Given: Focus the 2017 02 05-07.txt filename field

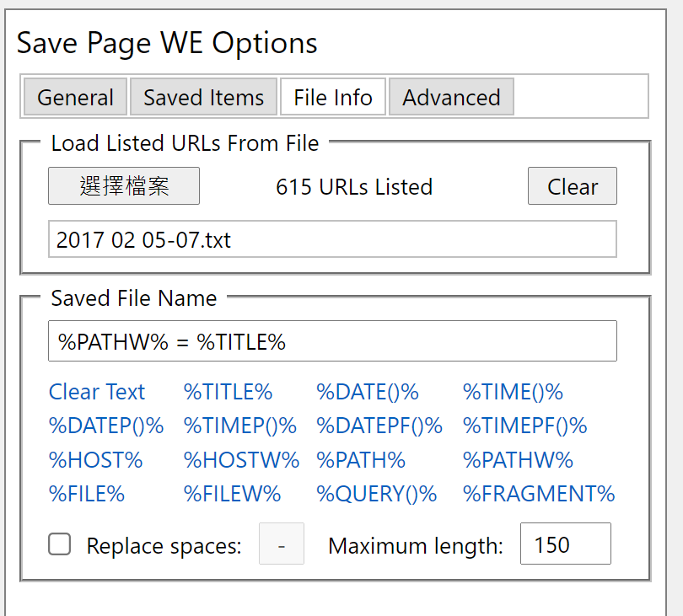Looking at the screenshot, I should tap(332, 239).
